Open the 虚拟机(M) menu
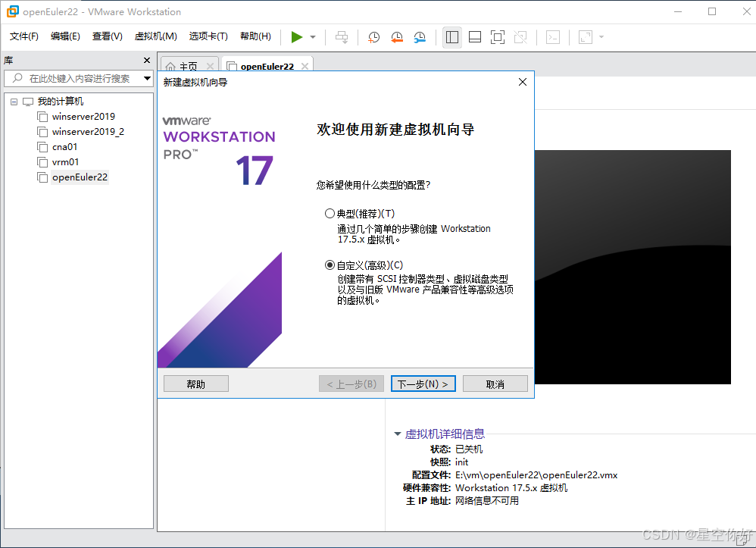This screenshot has width=756, height=548. pos(156,36)
